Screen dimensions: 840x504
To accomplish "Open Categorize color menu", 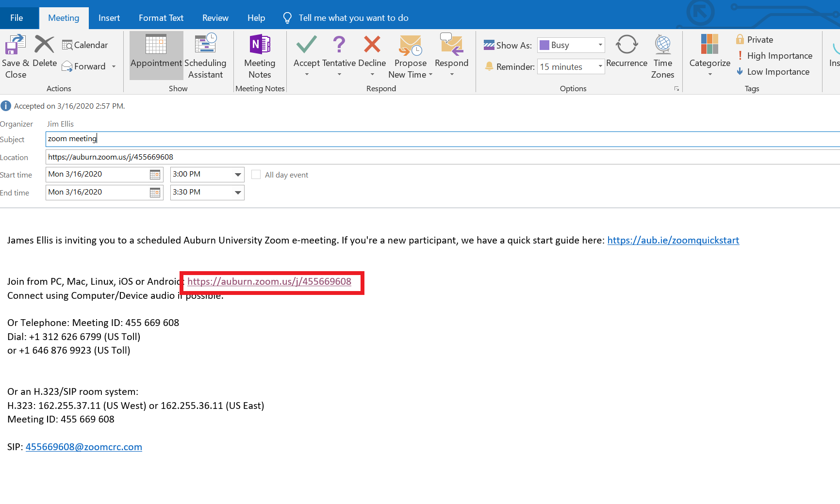I will tap(710, 55).
